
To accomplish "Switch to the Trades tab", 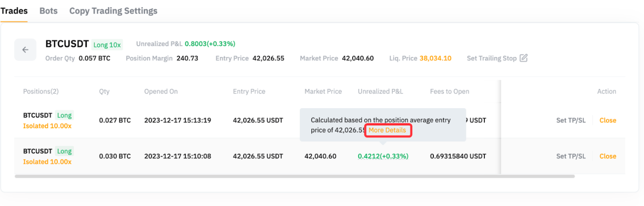I will (x=14, y=11).
